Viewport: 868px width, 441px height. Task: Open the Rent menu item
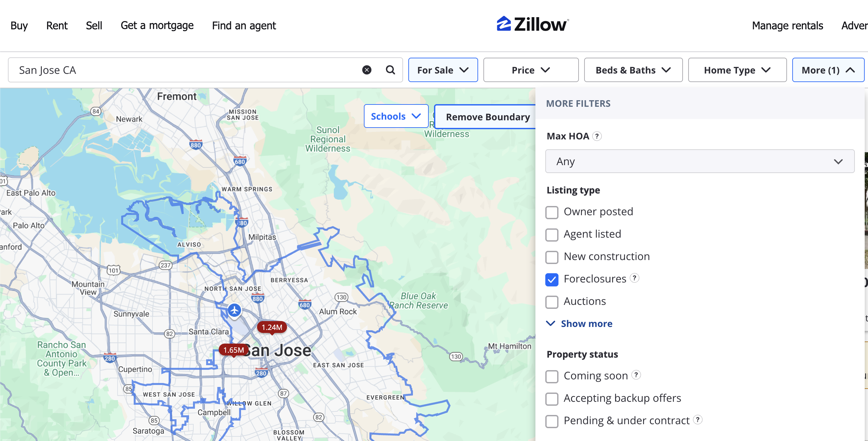57,26
